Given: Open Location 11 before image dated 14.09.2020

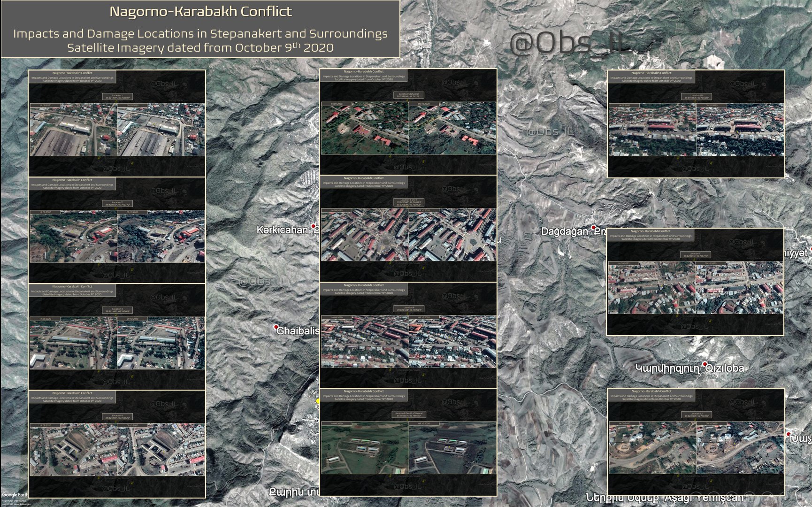Looking at the screenshot, I should 651,288.
